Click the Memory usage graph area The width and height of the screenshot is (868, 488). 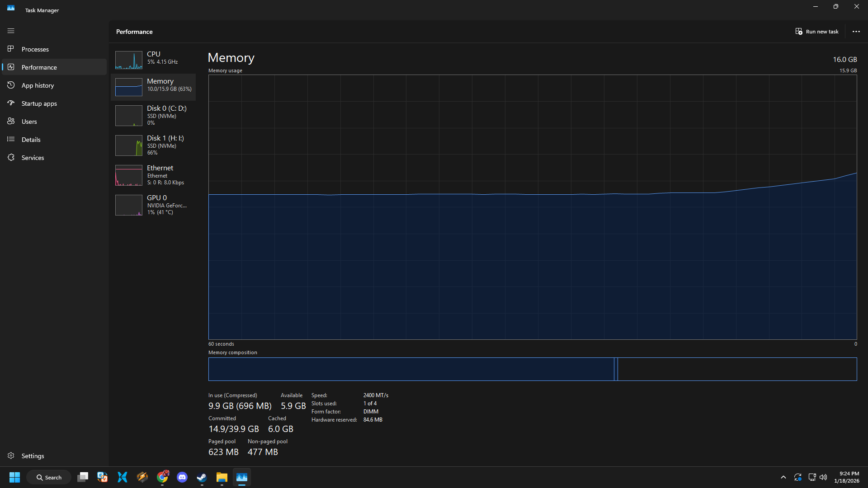point(532,207)
